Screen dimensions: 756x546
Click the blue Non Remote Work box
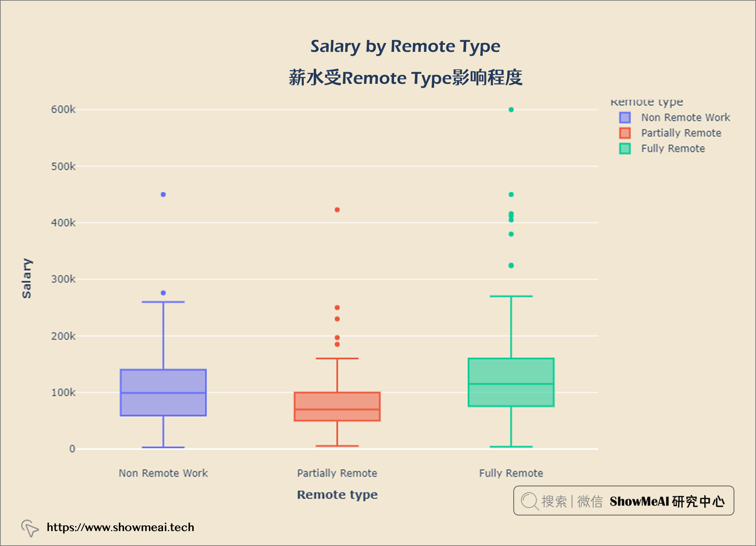tap(163, 393)
